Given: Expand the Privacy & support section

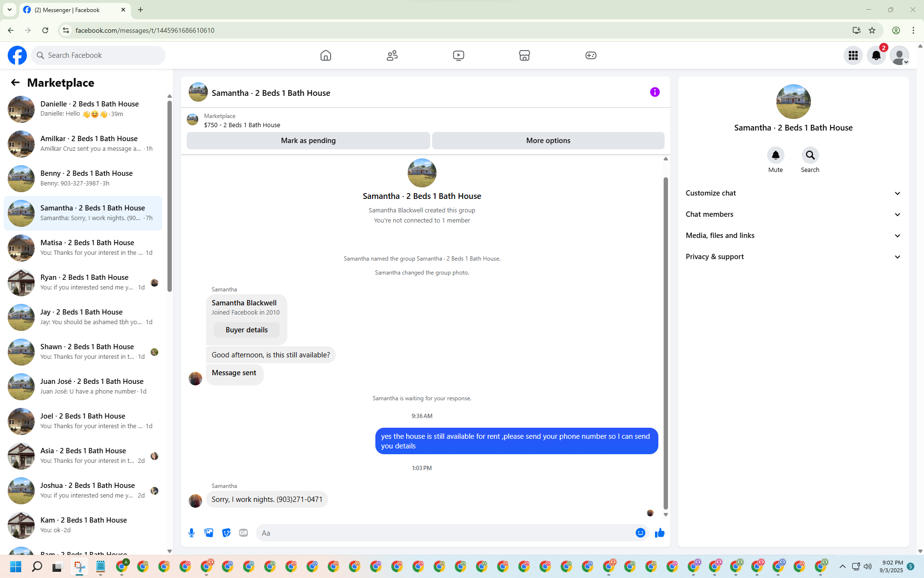Looking at the screenshot, I should 794,257.
